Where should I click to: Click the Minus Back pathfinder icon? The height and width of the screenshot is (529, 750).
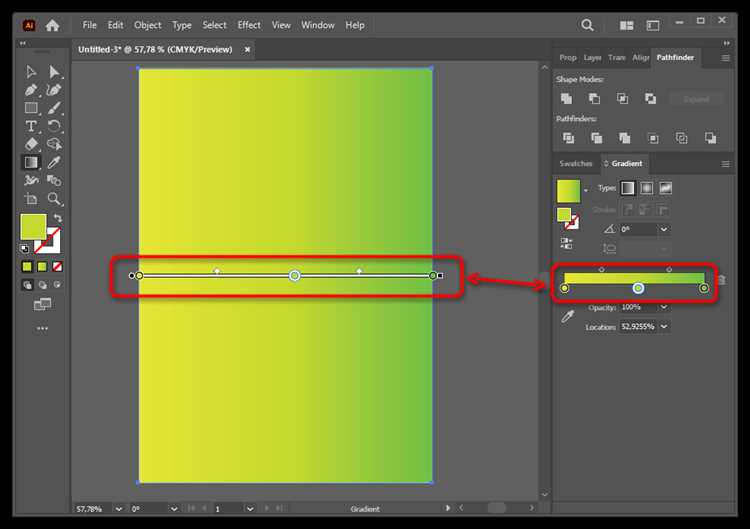point(710,138)
